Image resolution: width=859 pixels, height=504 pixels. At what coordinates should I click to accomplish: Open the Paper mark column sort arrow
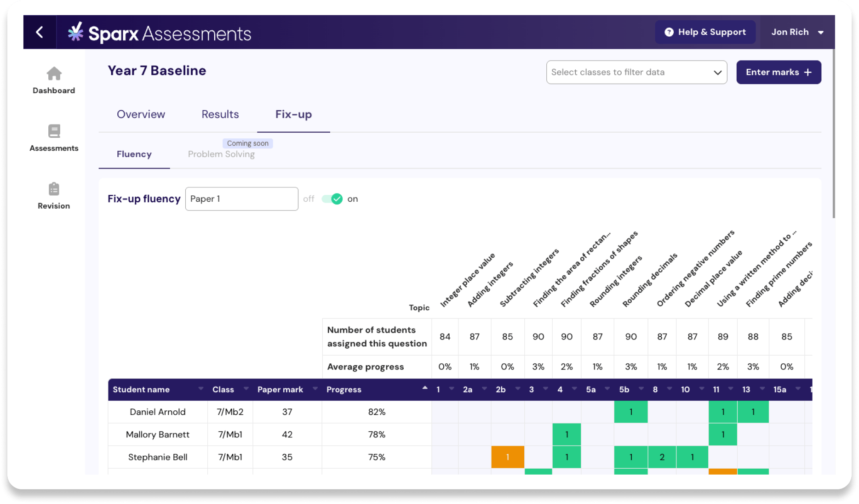pos(315,389)
